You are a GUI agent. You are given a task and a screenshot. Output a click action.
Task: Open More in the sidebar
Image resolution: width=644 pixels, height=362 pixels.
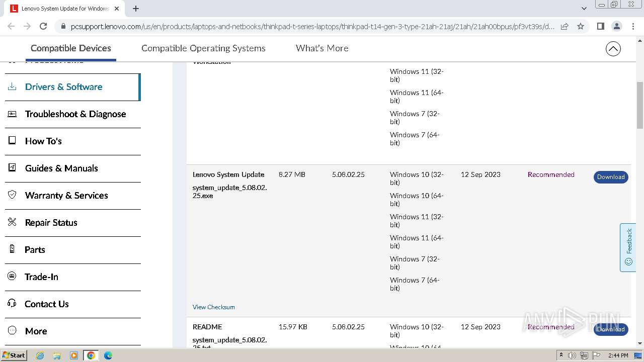[x=73, y=331]
